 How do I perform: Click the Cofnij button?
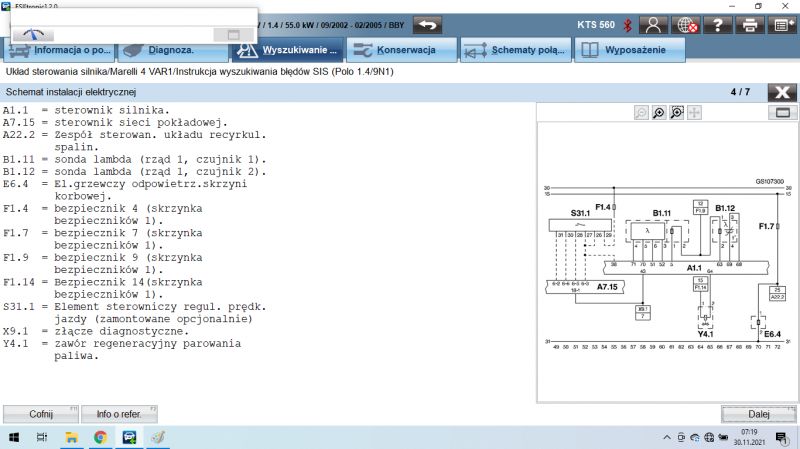click(41, 414)
